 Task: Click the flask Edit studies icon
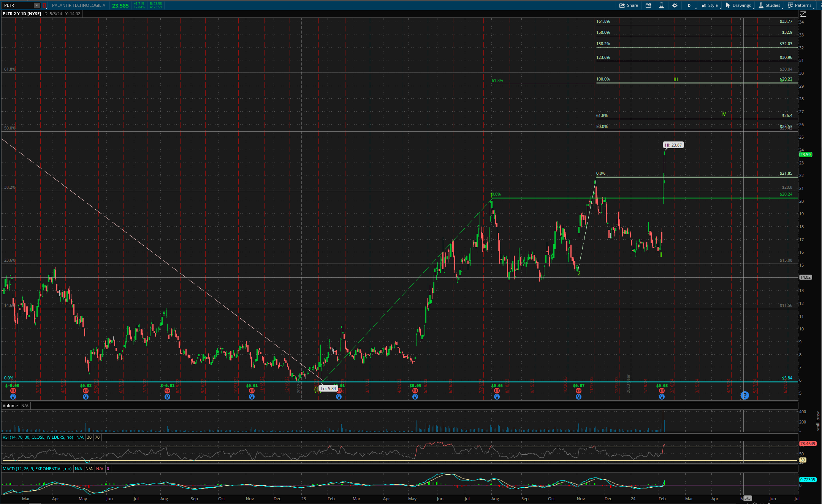click(661, 5)
